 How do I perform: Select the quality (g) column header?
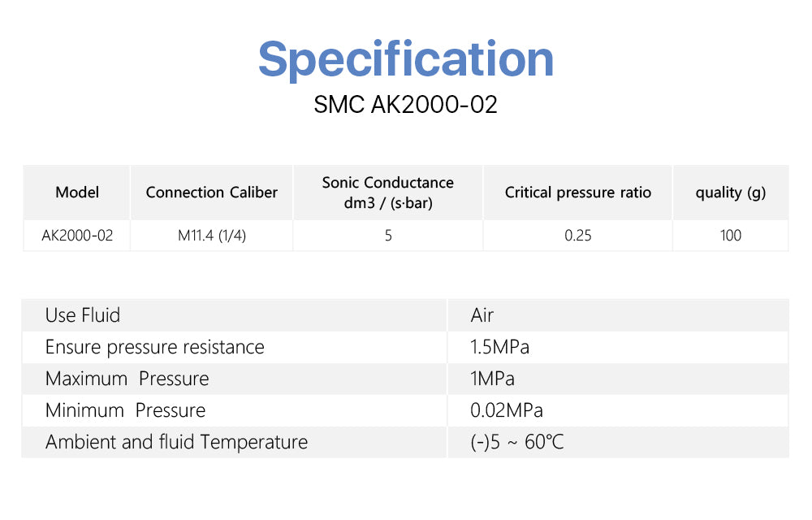731,193
